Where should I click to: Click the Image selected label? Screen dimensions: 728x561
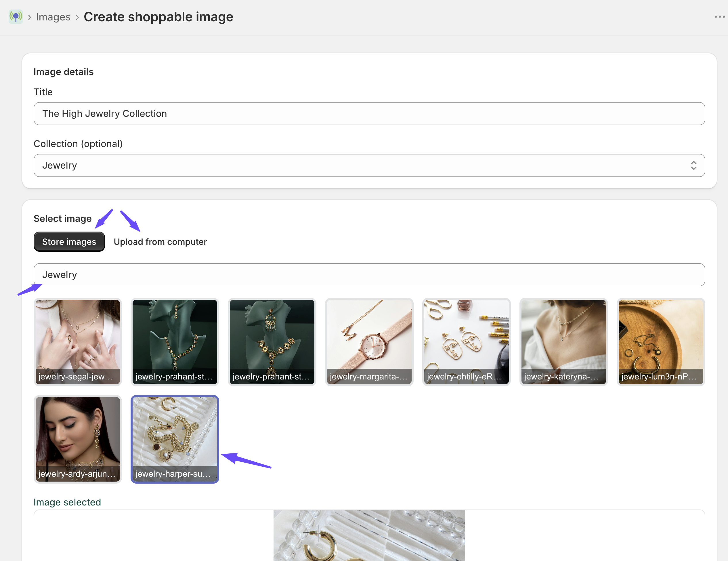[x=67, y=502]
